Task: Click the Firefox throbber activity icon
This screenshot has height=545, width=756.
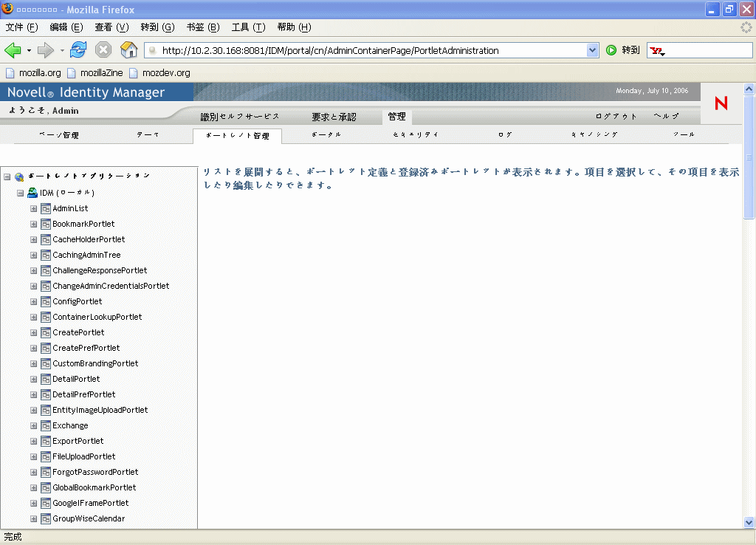Action: click(746, 27)
